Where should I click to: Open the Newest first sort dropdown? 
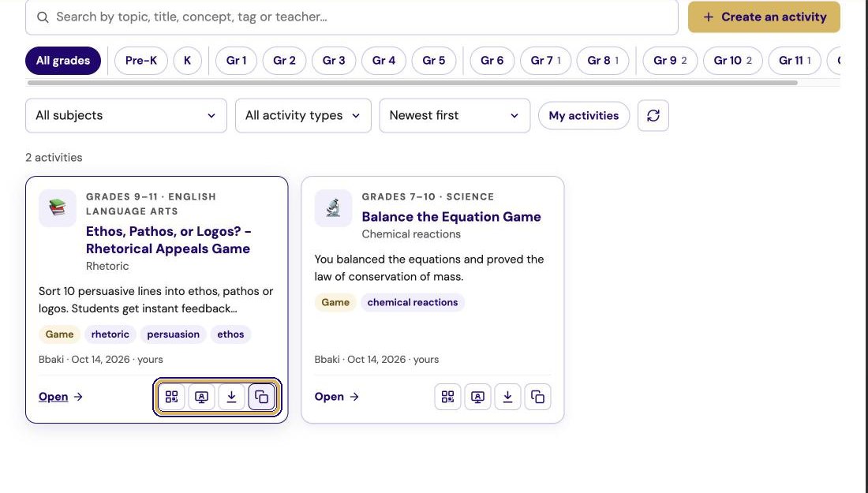[x=455, y=116]
